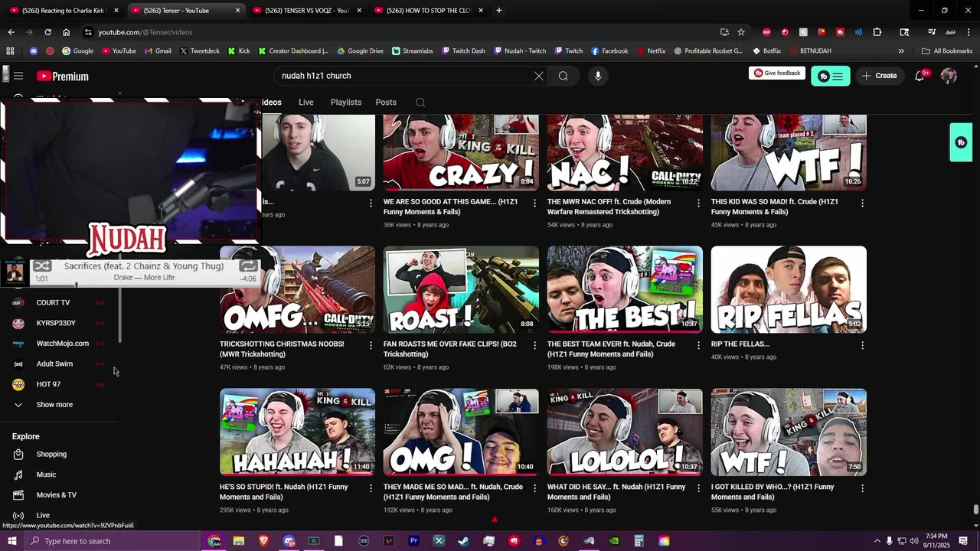
Task: Open options for I GOT KILLED BY WHO video
Action: pos(862,488)
